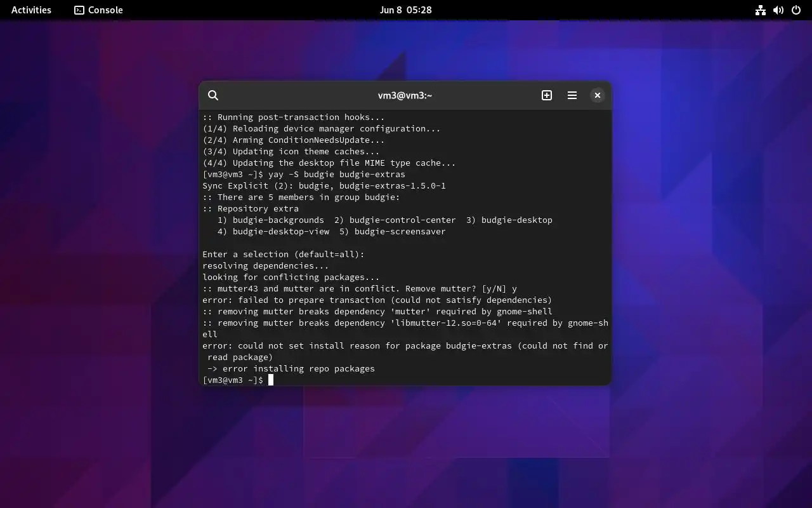This screenshot has width=812, height=508.
Task: Click the vm3@vm3:~ window title
Action: pyautogui.click(x=405, y=95)
